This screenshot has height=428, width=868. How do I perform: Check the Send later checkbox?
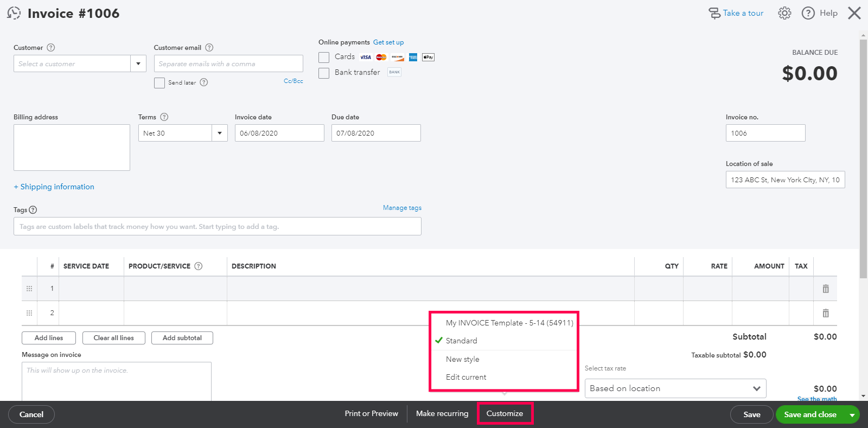[x=159, y=83]
